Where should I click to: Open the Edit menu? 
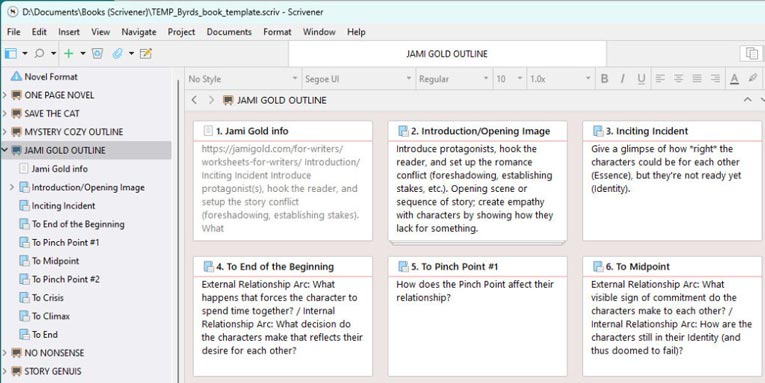point(39,32)
